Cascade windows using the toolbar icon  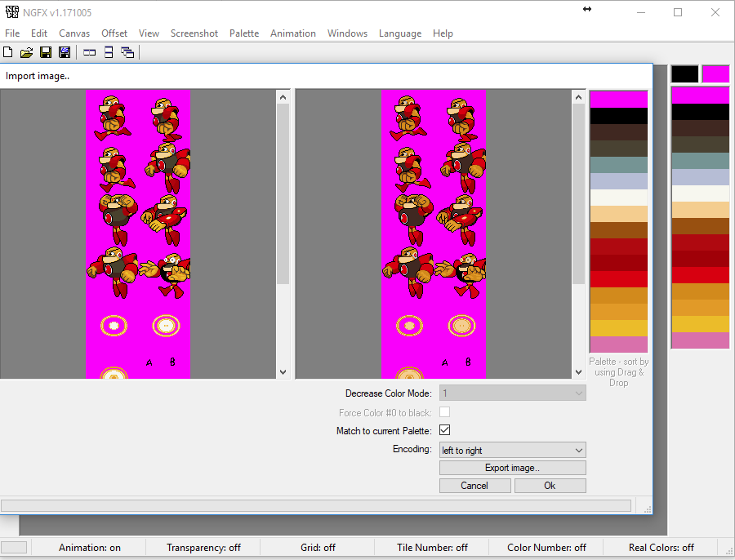point(127,52)
